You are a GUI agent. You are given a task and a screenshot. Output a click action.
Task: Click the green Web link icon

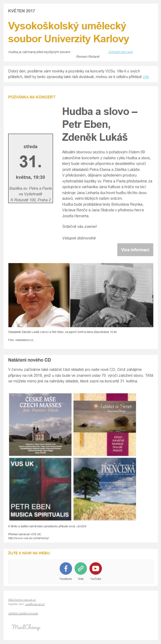81,568
